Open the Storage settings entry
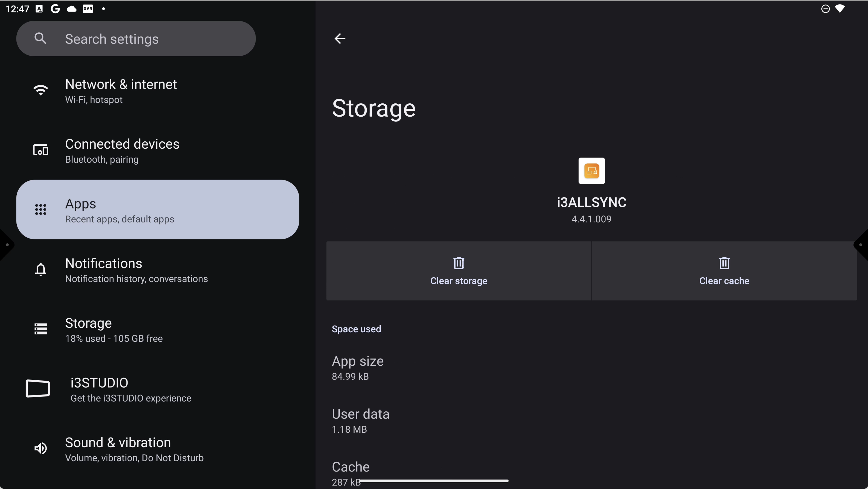The image size is (868, 489). tap(114, 330)
